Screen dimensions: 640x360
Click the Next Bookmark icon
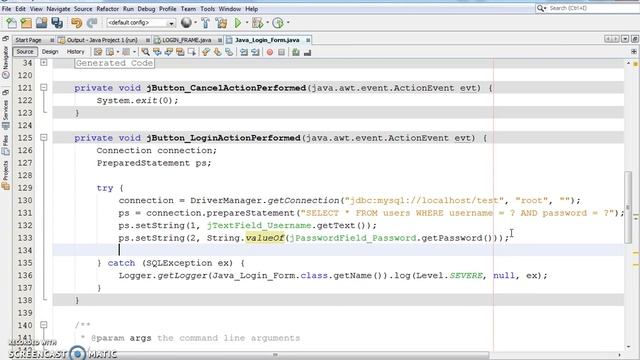218,52
